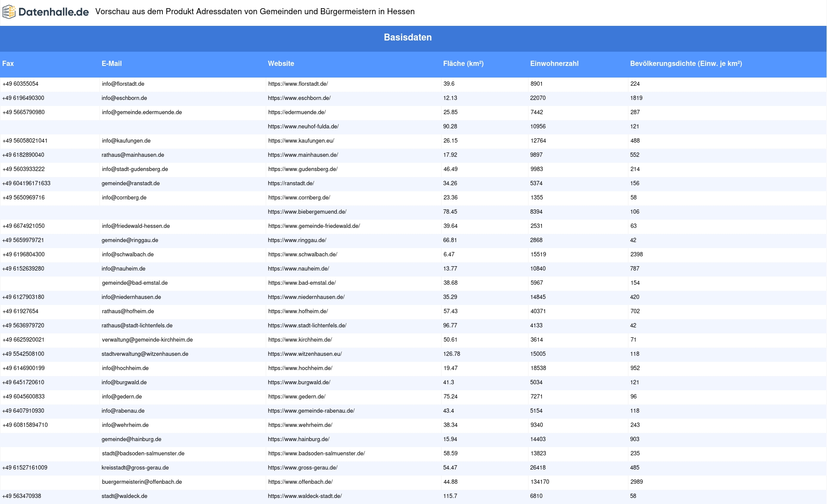Click email info@schwalbach.de

[128, 255]
